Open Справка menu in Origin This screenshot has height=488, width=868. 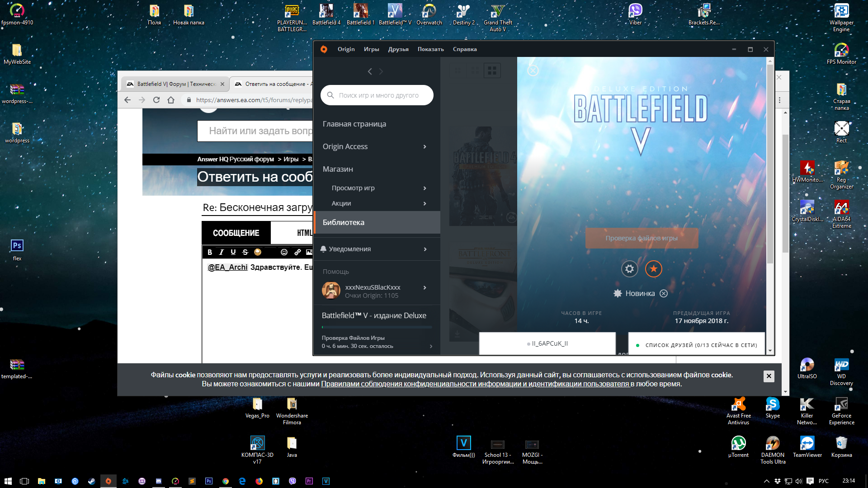[465, 49]
